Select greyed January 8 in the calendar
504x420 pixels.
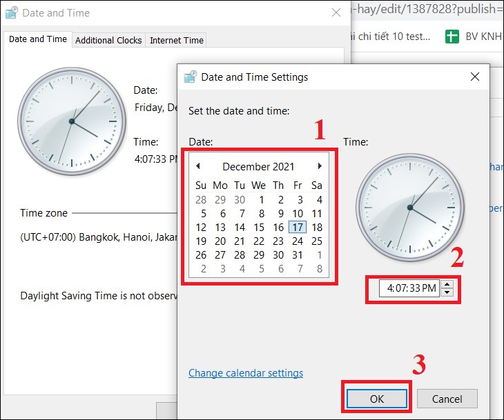[x=319, y=269]
